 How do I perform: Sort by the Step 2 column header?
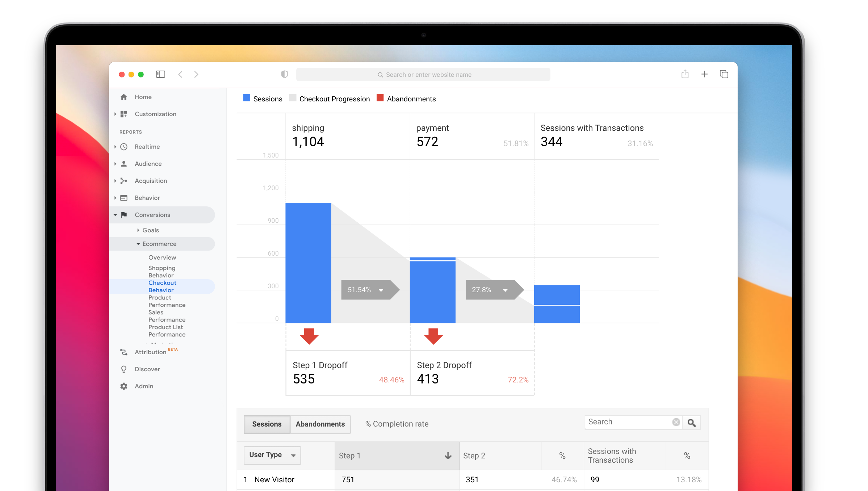(x=500, y=456)
